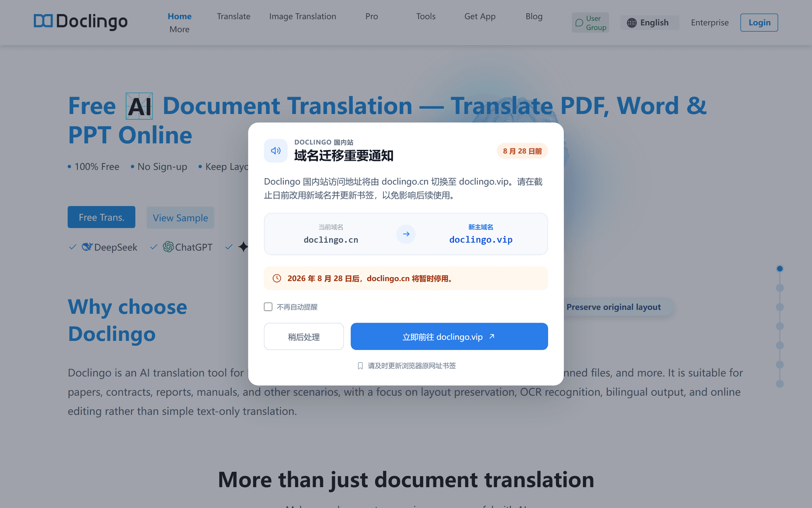
Task: Click the 请及时更新浏览器原网址书签 reminder text
Action: (412, 366)
